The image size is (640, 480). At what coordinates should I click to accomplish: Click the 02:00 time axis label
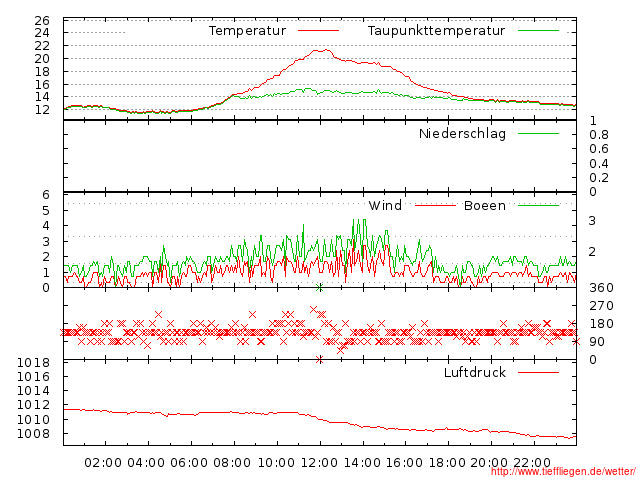pos(103,463)
